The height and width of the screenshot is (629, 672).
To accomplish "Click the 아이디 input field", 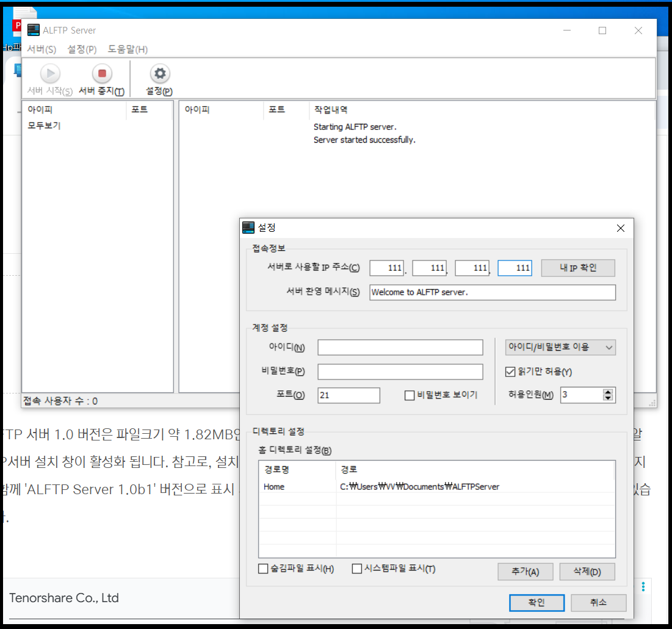I will click(x=400, y=347).
